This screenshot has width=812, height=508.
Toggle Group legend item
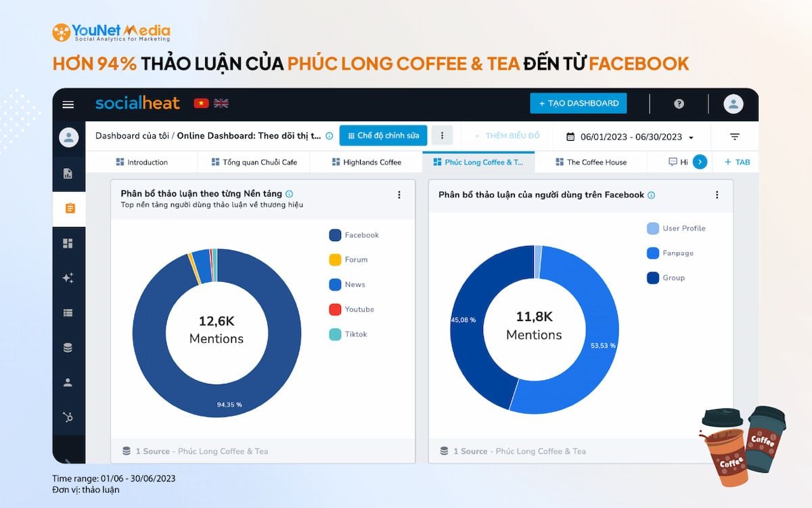pyautogui.click(x=666, y=278)
